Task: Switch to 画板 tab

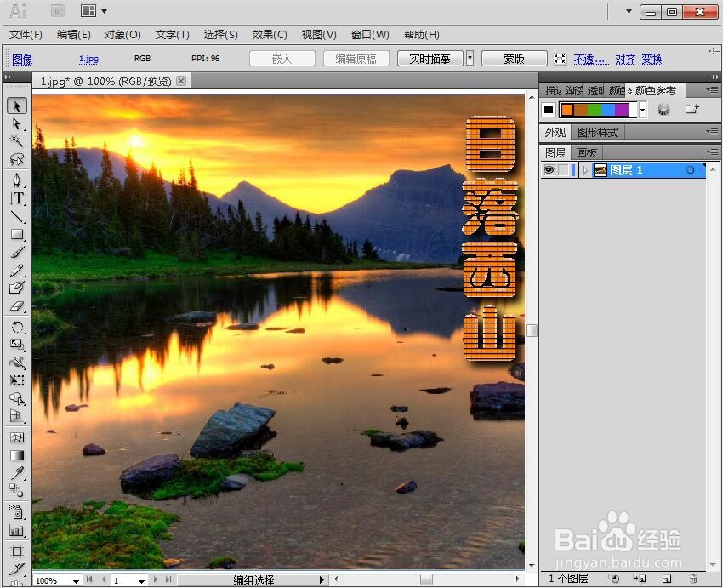Action: click(x=587, y=152)
